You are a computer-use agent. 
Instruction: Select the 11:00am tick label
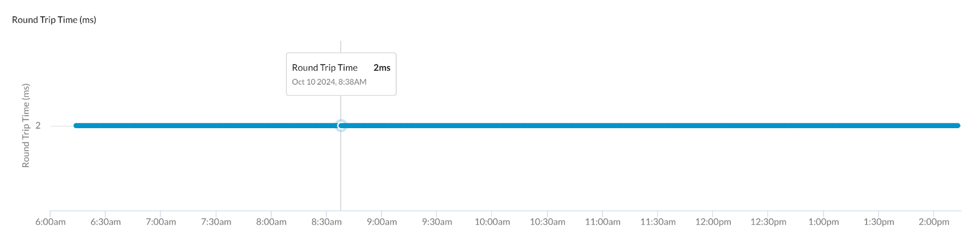(603, 222)
